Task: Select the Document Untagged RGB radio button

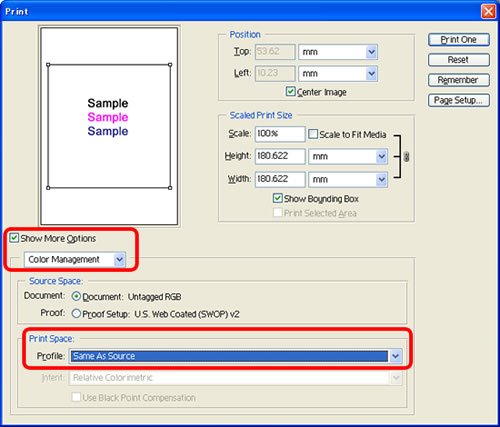Action: point(76,296)
